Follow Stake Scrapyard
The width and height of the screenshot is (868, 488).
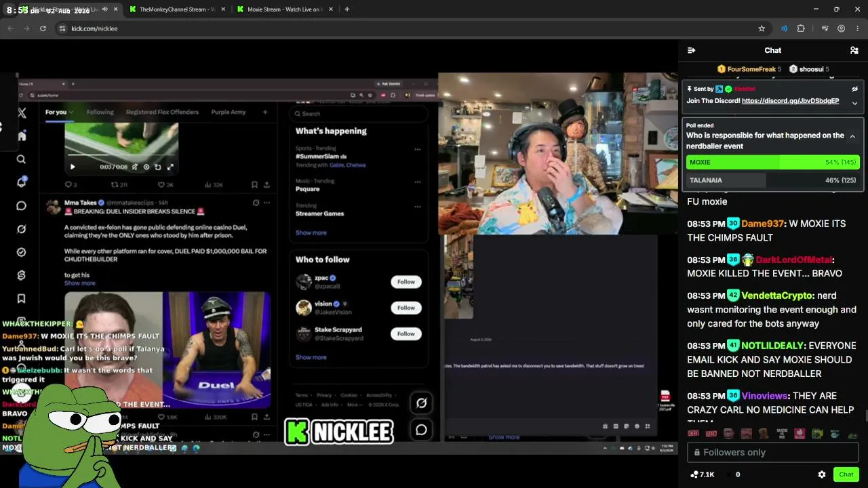click(406, 333)
